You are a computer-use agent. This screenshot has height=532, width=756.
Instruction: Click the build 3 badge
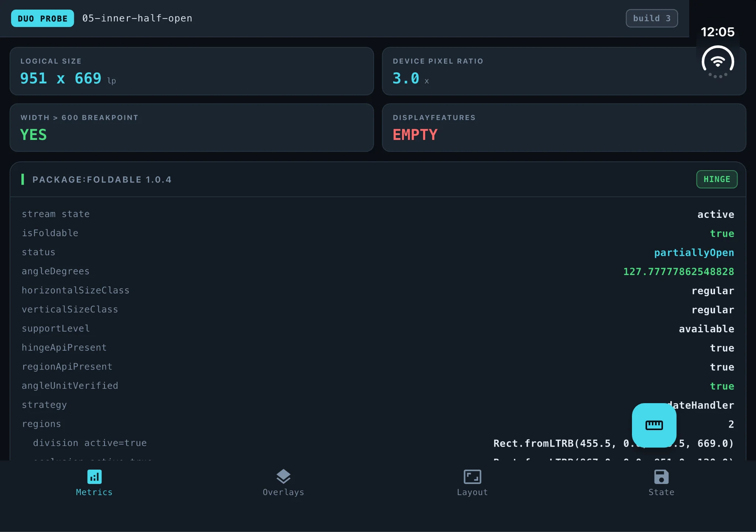click(652, 18)
